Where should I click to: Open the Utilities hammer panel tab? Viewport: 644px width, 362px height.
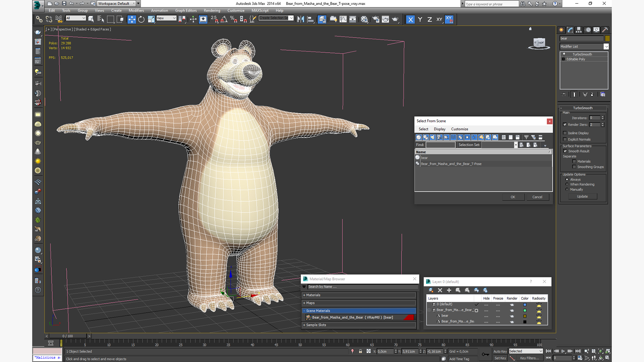pos(605,30)
